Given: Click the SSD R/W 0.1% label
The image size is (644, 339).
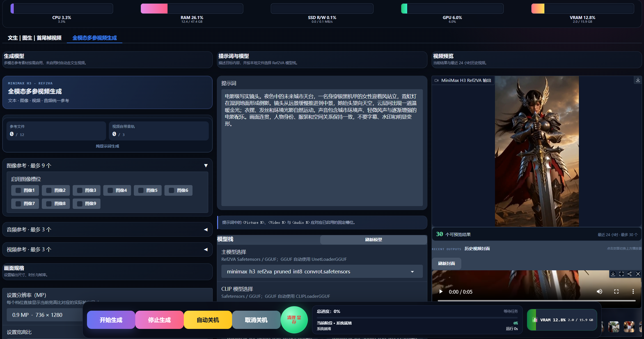Looking at the screenshot, I should click(x=322, y=18).
